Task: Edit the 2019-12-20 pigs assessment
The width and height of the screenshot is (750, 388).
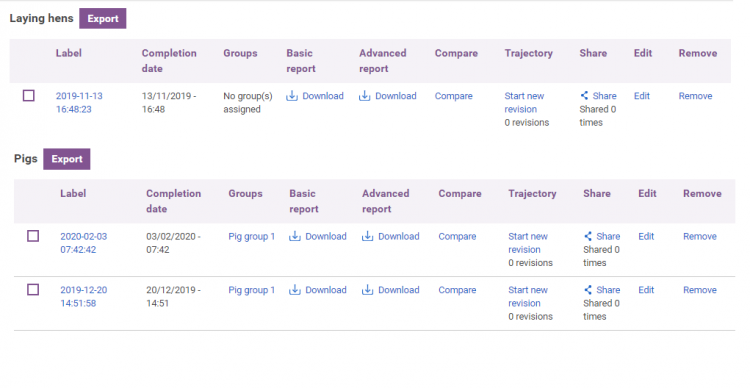Action: click(x=646, y=290)
